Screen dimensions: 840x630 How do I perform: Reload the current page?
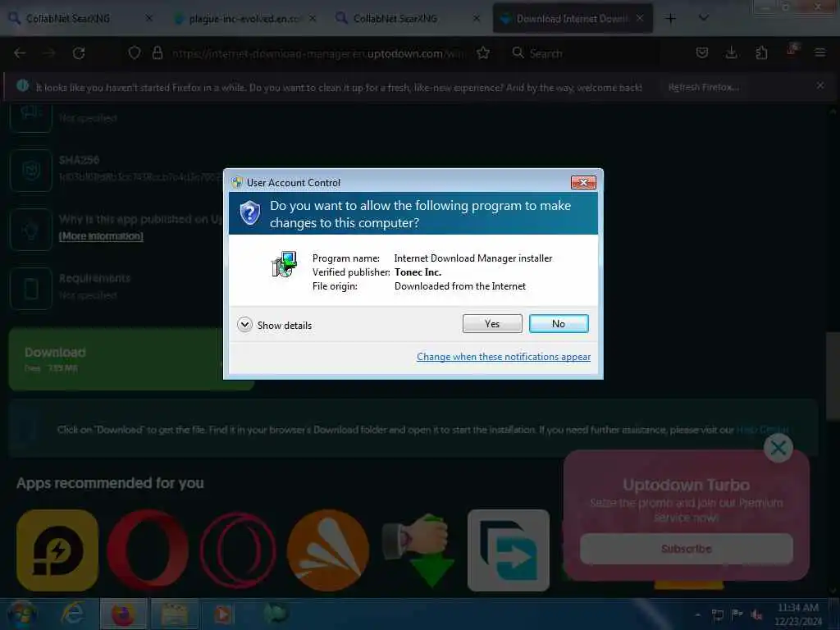tap(79, 53)
